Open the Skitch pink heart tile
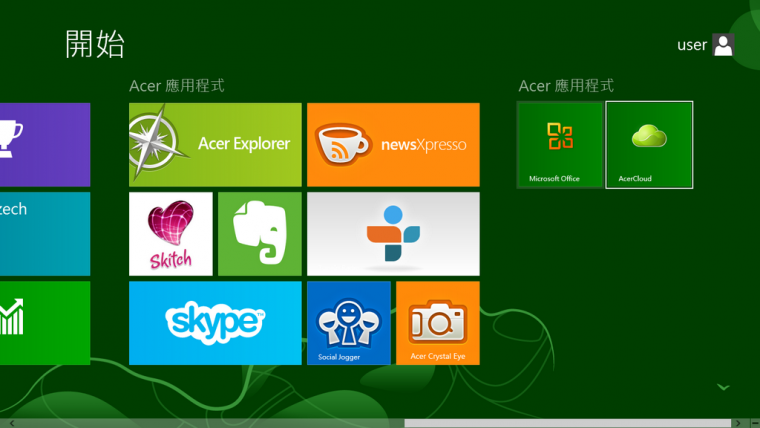Image resolution: width=760 pixels, height=428 pixels. pyautogui.click(x=171, y=233)
